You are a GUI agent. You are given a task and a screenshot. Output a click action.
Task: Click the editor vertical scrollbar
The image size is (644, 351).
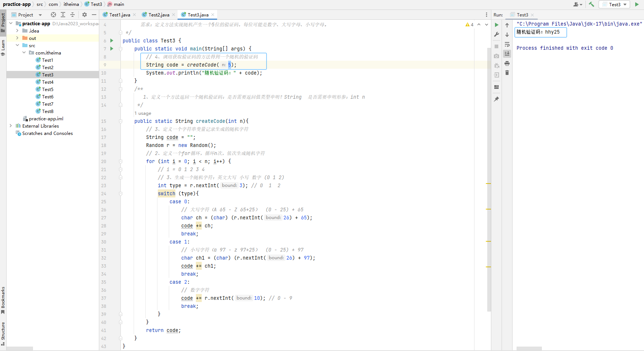[x=489, y=179]
